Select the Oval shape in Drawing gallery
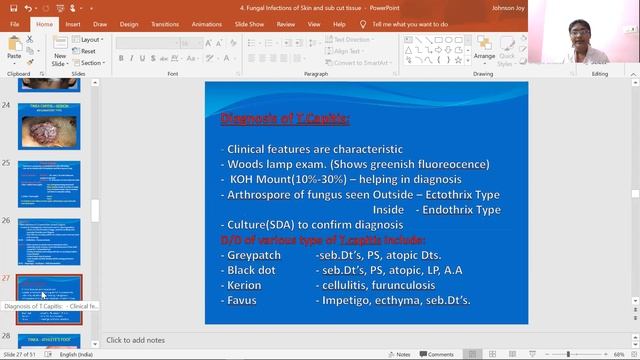Screen dimensions: 640x360 coord(448,40)
